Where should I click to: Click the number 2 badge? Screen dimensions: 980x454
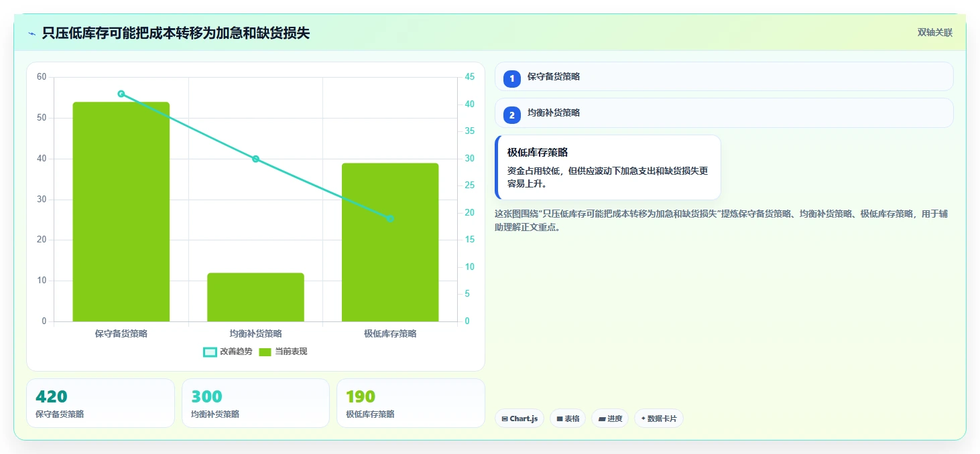click(x=512, y=115)
